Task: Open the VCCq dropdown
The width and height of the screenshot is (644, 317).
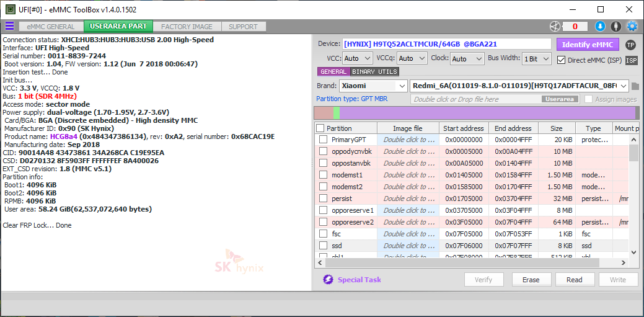Action: (x=412, y=58)
